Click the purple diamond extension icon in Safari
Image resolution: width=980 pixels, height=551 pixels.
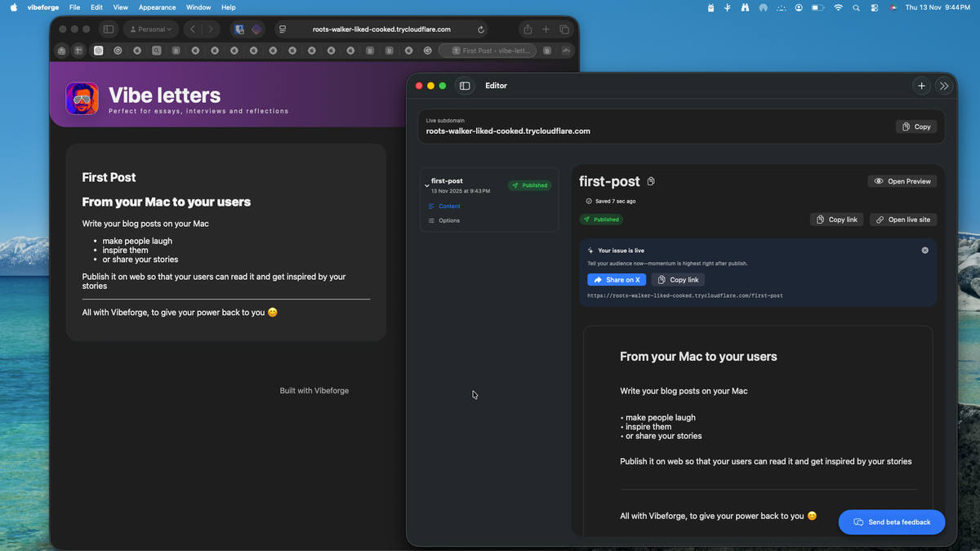click(256, 29)
